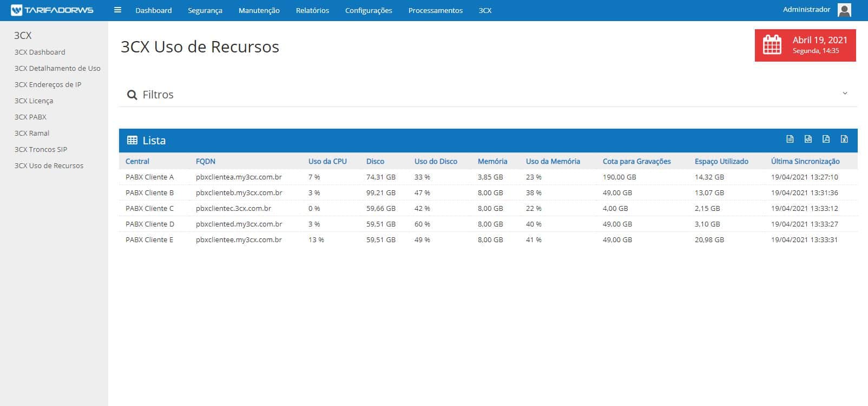Viewport: 868px width, 406px height.
Task: Click the TarifadorWS logo
Action: [52, 10]
